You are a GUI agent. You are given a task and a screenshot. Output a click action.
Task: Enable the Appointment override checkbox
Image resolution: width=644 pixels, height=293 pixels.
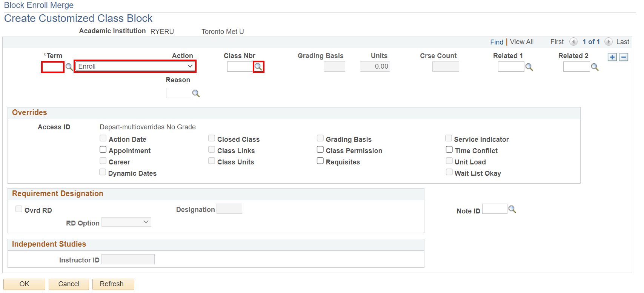click(x=103, y=150)
